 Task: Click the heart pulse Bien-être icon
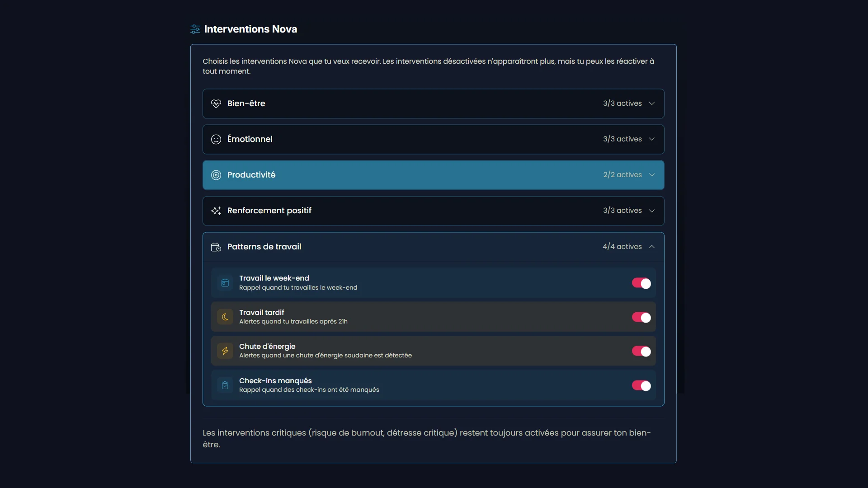coord(216,103)
